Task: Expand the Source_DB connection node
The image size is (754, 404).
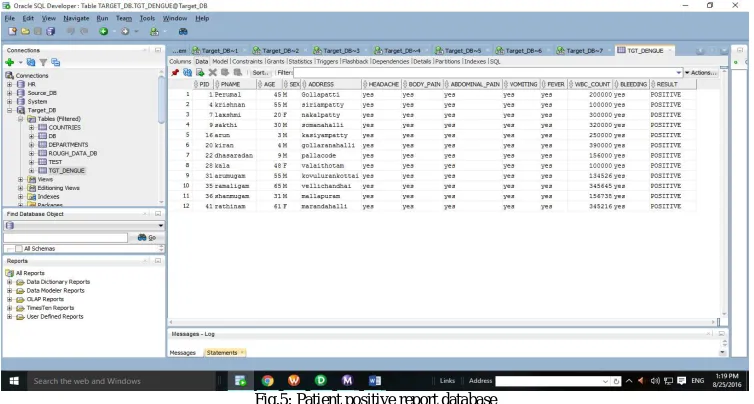Action: (10, 93)
